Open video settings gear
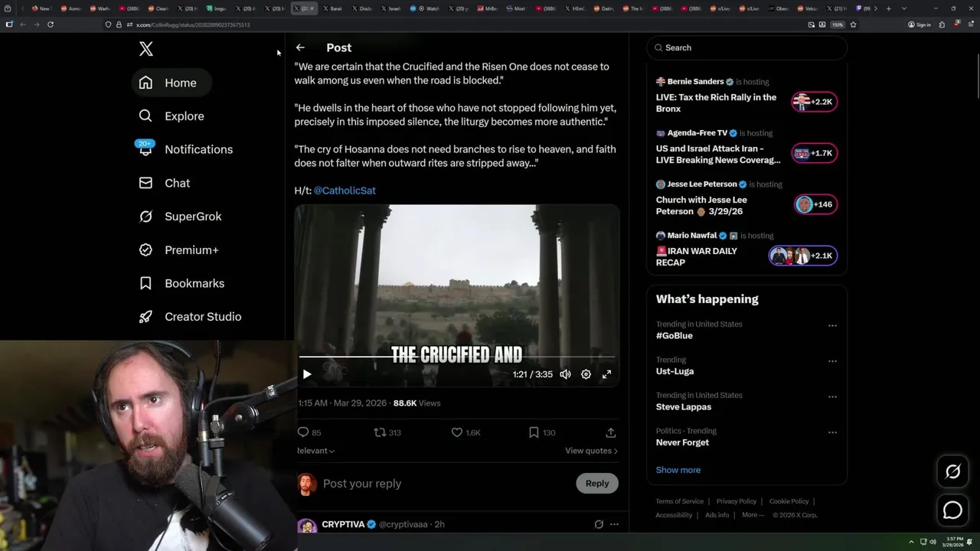This screenshot has height=551, width=980. (586, 374)
